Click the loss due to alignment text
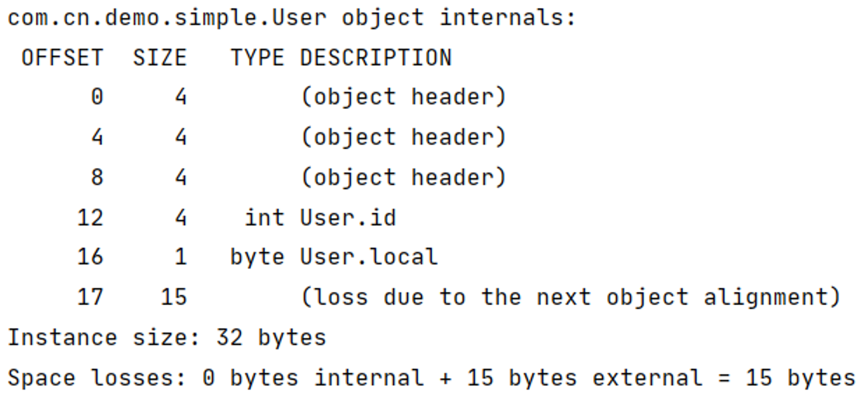The width and height of the screenshot is (868, 398). (x=571, y=297)
